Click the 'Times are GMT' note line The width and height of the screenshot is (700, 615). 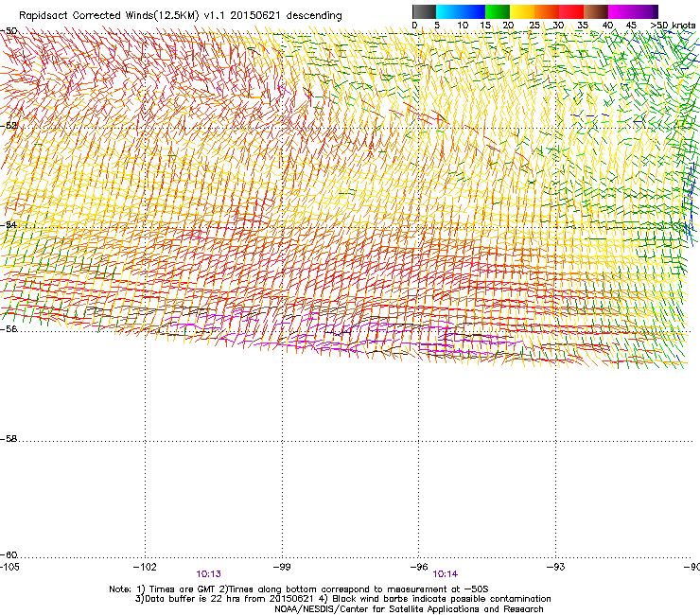[299, 589]
